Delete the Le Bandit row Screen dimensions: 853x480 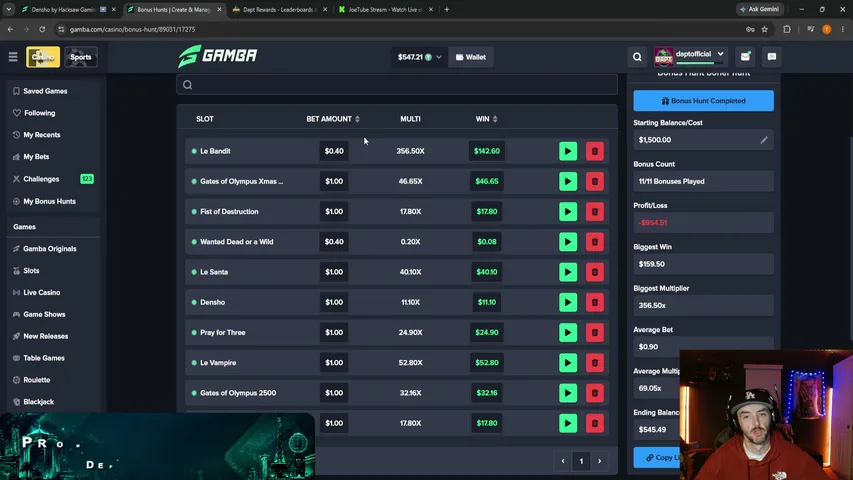click(x=595, y=151)
